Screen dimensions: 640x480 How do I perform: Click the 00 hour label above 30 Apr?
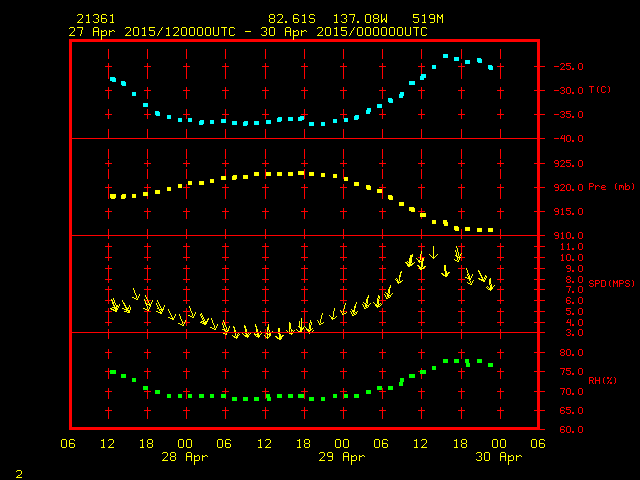coord(499,444)
